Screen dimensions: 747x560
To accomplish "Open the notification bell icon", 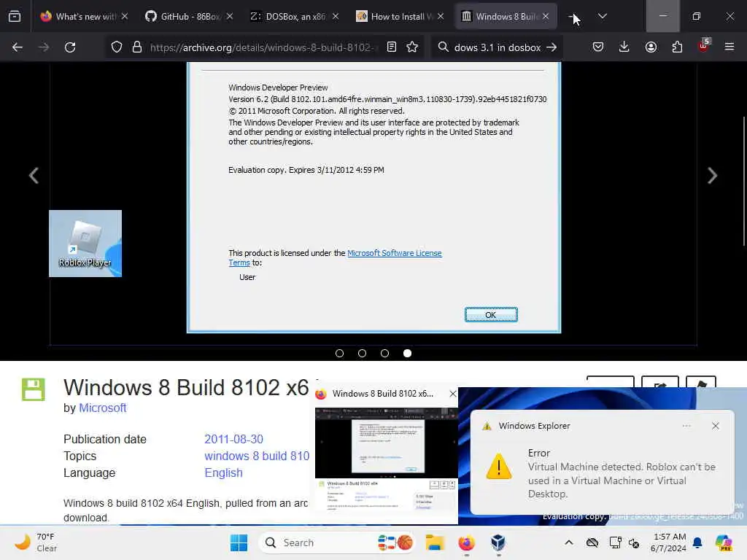I will coord(697,542).
